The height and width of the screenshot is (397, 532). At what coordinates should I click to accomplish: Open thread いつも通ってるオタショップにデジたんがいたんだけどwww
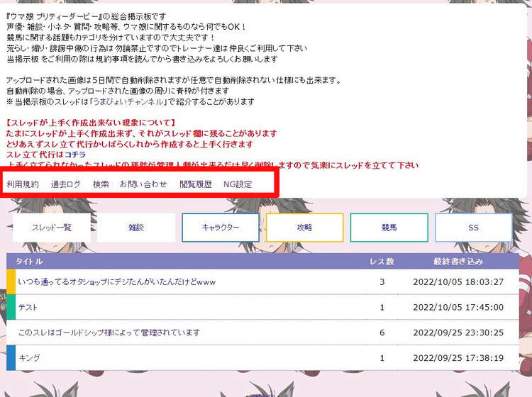[117, 282]
